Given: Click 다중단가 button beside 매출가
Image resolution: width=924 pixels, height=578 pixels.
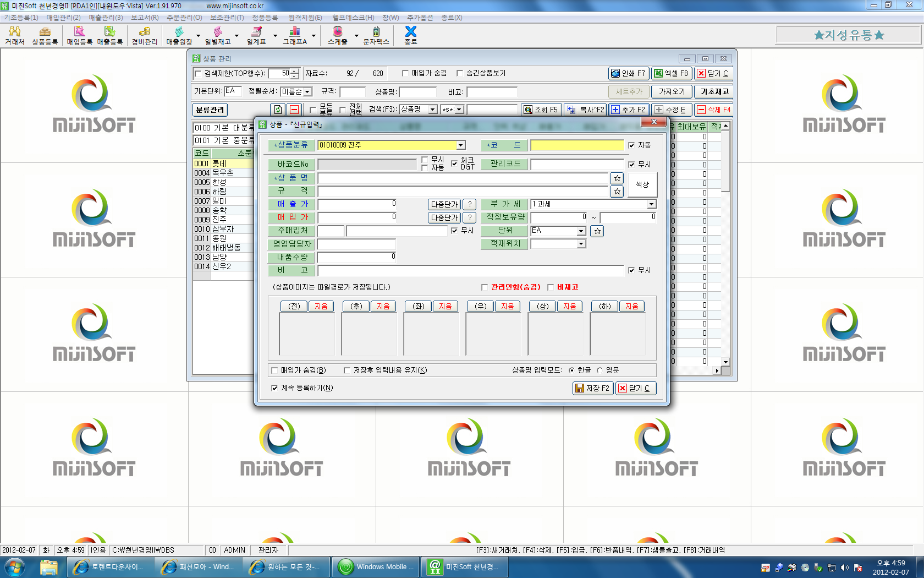Looking at the screenshot, I should [444, 204].
